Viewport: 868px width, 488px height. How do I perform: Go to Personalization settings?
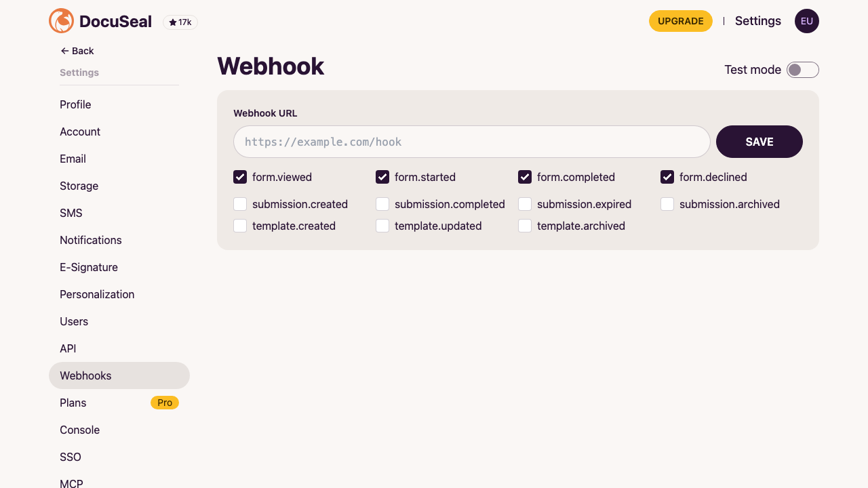pos(119,294)
